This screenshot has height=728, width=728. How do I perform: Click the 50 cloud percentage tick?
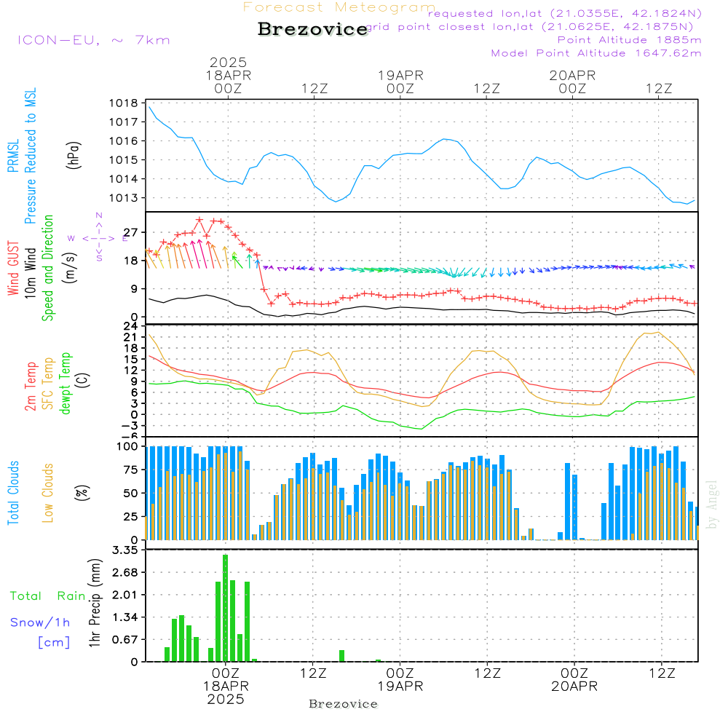(130, 494)
